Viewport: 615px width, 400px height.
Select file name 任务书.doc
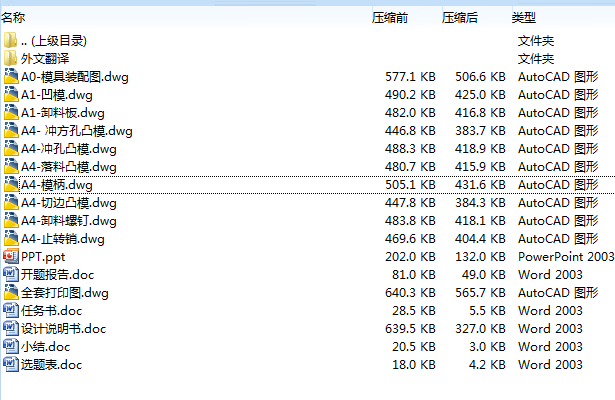(x=52, y=311)
